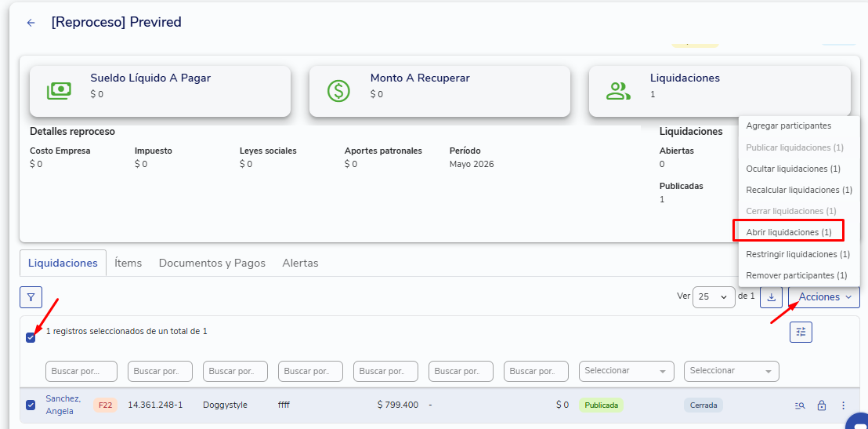This screenshot has height=429, width=868.
Task: Select Abrir liquidaciones (1)
Action: 789,232
